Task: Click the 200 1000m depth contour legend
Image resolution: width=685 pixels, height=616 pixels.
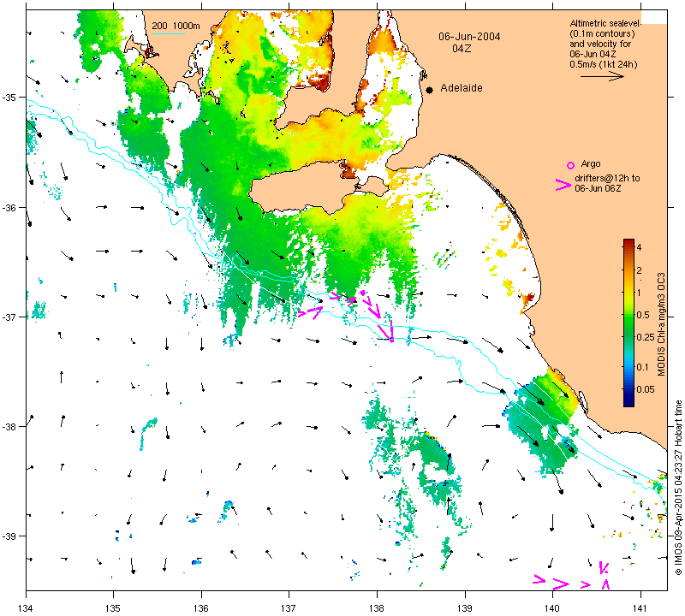Action: 176,27
